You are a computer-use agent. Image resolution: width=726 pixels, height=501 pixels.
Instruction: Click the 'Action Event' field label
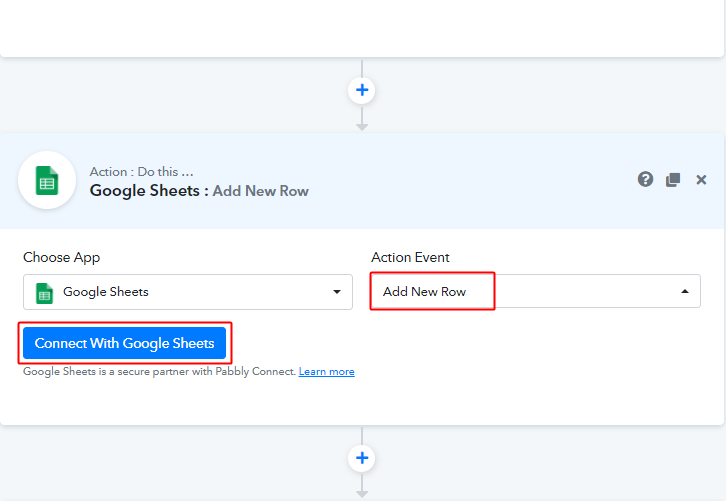(410, 257)
